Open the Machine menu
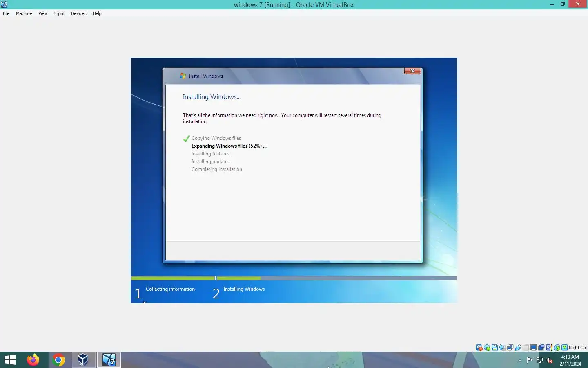 point(24,13)
